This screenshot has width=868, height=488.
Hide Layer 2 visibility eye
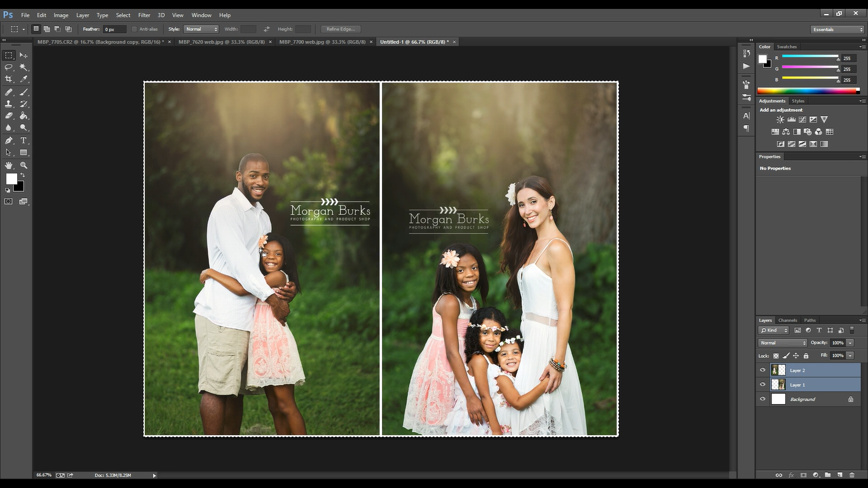tap(763, 370)
